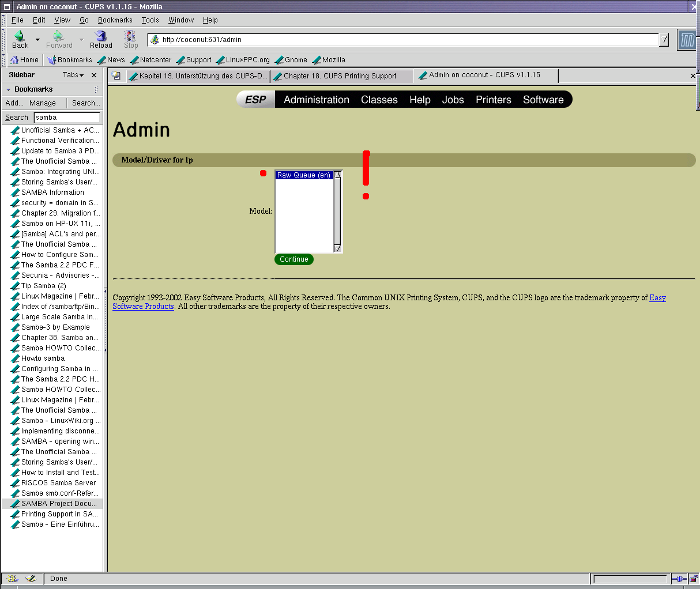Image resolution: width=700 pixels, height=589 pixels.
Task: Open the Back button history dropdown arrow
Action: pyautogui.click(x=38, y=40)
